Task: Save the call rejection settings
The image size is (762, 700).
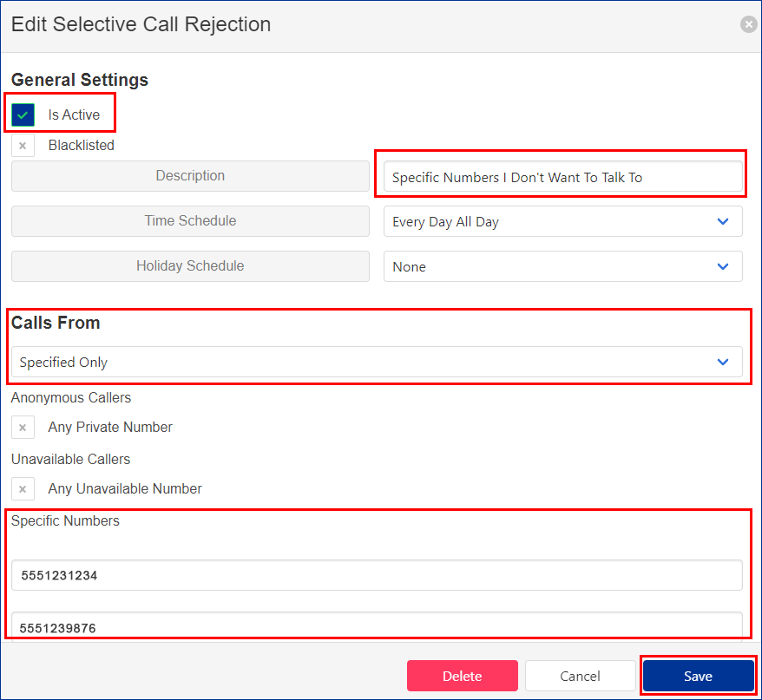Action: (x=698, y=677)
